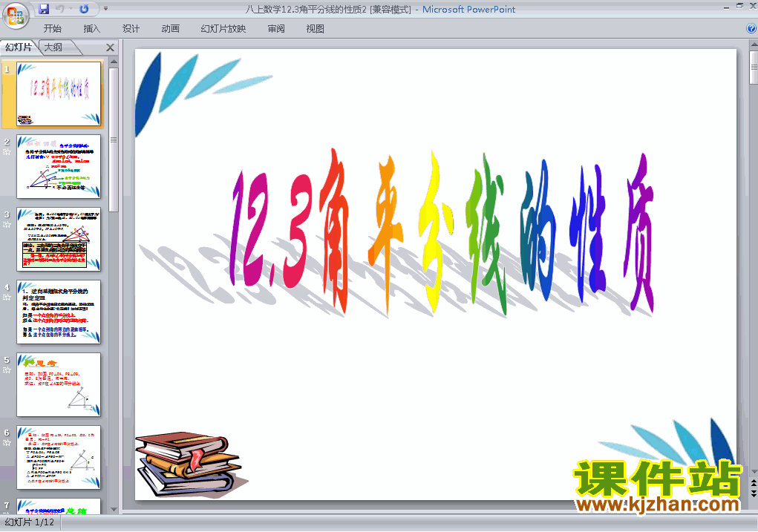The width and height of the screenshot is (758, 532).
Task: Open the Customize Quick Access Toolbar dropdown
Action: pos(106,9)
